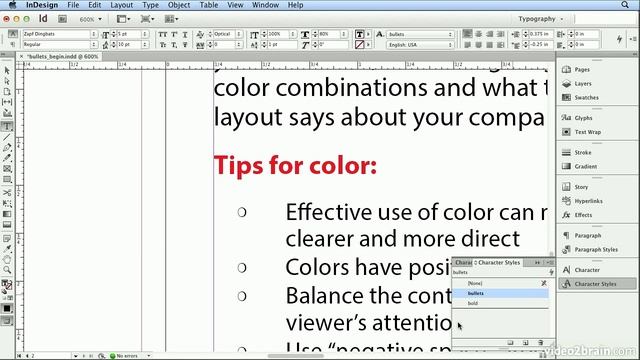Select the Zoom magnifier tool

point(7,270)
